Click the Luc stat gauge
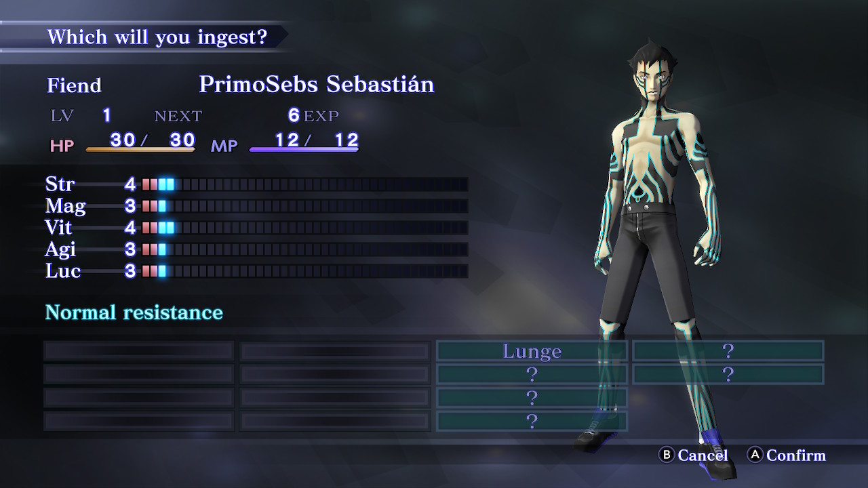This screenshot has width=868, height=488. pos(304,270)
